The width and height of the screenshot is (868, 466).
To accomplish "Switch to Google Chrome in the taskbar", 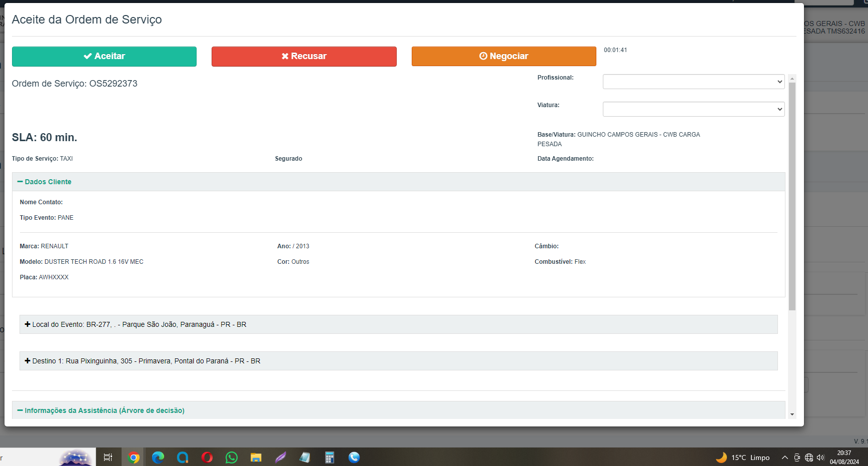I will coord(134,457).
